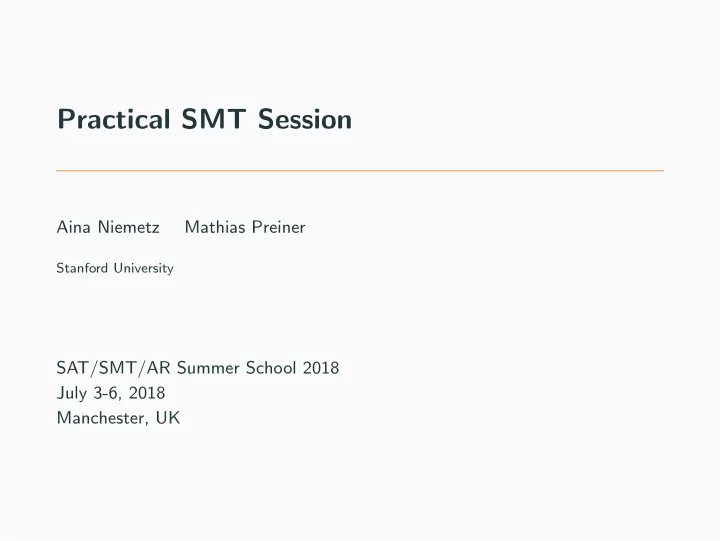720x541 pixels.
Task: Select the surname "Niemetz"
Action: coord(129,227)
